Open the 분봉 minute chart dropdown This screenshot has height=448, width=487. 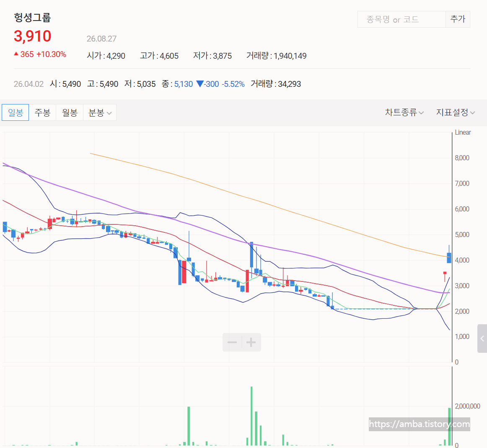click(100, 112)
